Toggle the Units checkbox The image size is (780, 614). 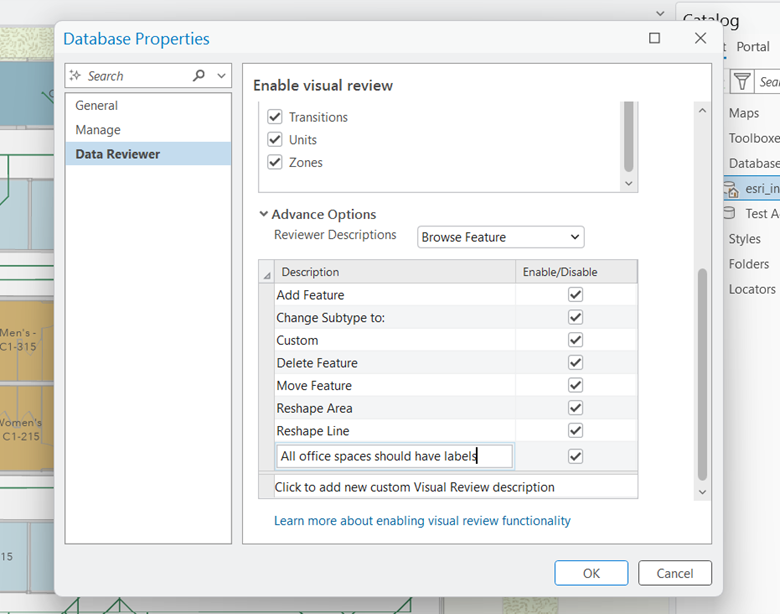(275, 140)
